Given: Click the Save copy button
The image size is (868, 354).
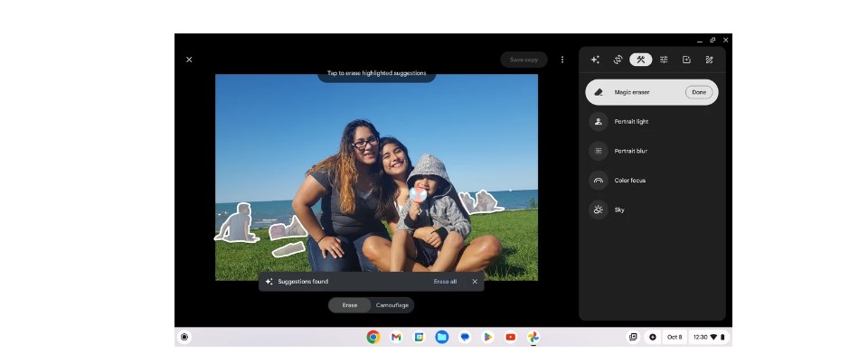Looking at the screenshot, I should [524, 60].
